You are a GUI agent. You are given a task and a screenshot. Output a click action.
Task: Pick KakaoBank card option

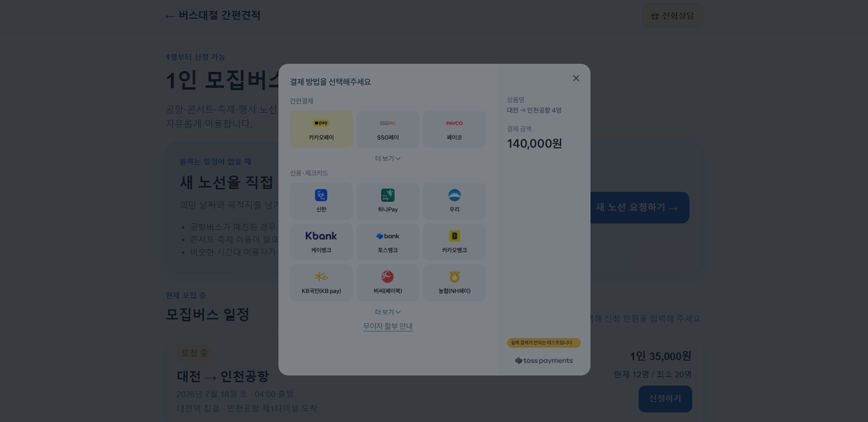pyautogui.click(x=454, y=242)
